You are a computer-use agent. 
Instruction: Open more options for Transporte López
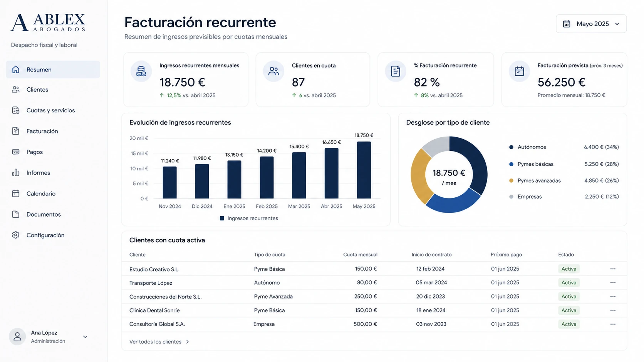613,283
